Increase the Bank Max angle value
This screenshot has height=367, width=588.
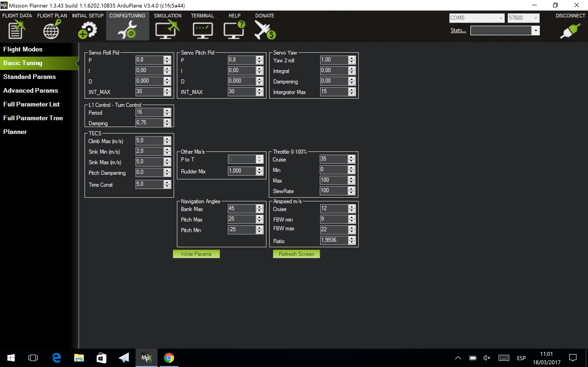[x=259, y=207]
